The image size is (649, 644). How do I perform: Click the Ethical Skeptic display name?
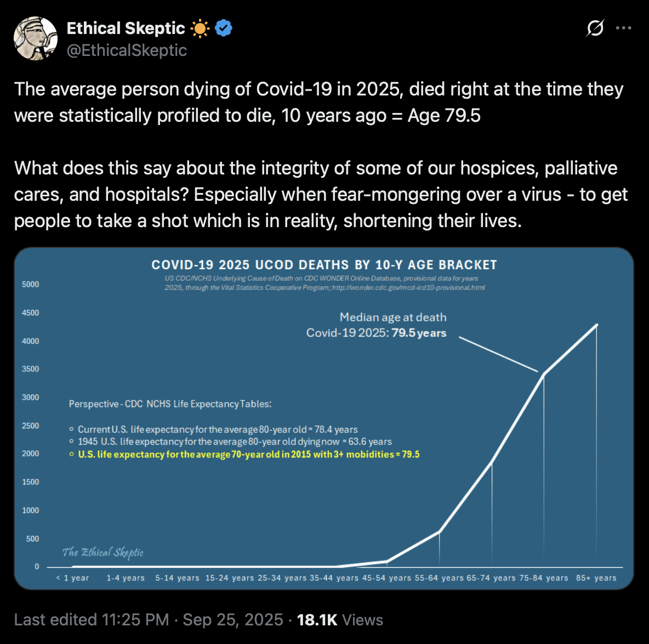(x=126, y=28)
